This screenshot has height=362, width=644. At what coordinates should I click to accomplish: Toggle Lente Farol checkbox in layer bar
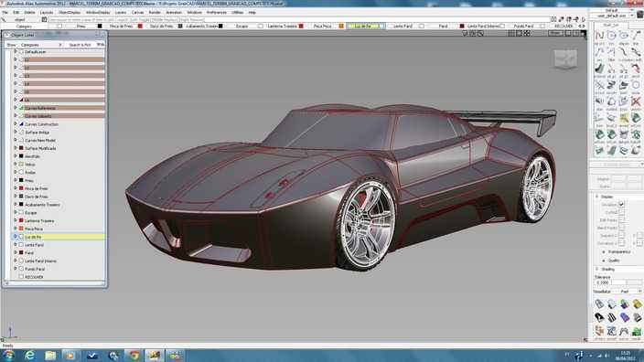pos(422,26)
